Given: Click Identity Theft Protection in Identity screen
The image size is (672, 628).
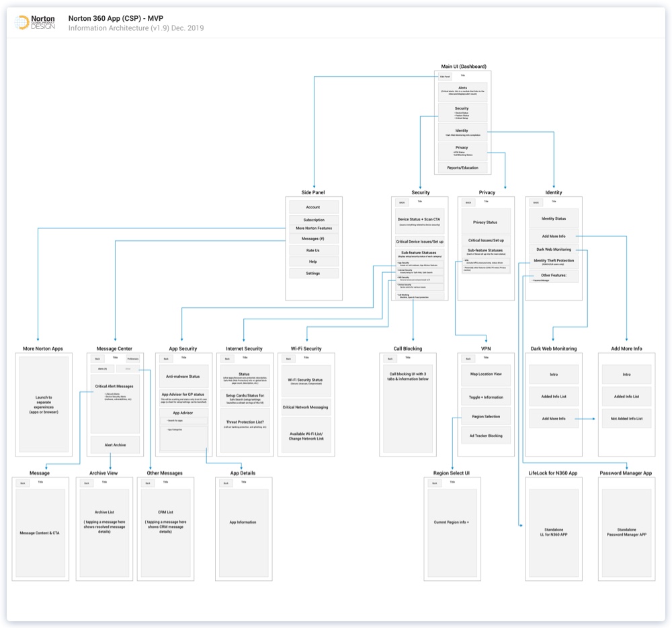Looking at the screenshot, I should [553, 262].
